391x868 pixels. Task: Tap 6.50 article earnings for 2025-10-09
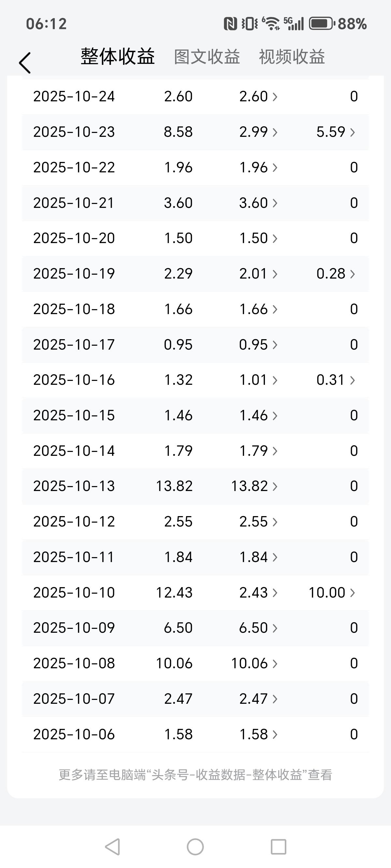point(258,628)
